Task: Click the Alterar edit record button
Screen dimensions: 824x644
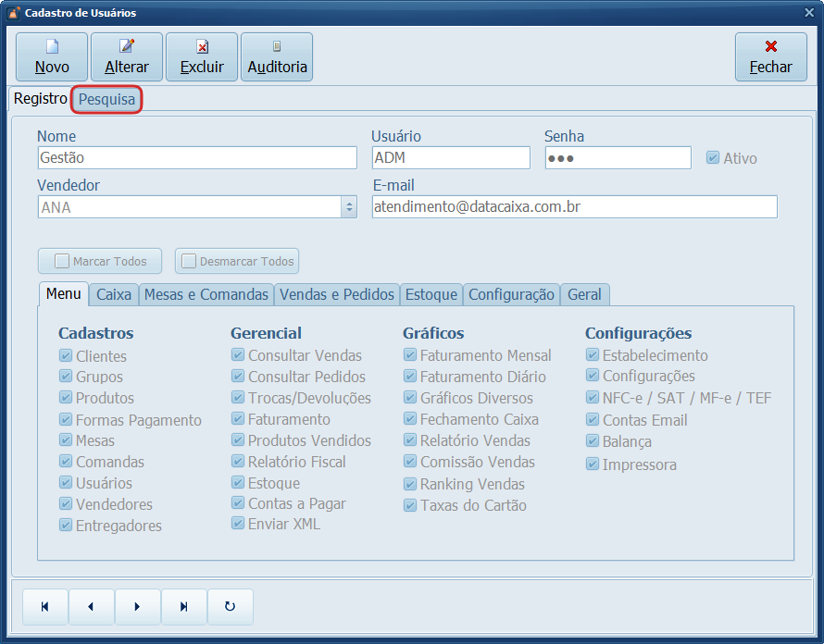Action: 127,57
